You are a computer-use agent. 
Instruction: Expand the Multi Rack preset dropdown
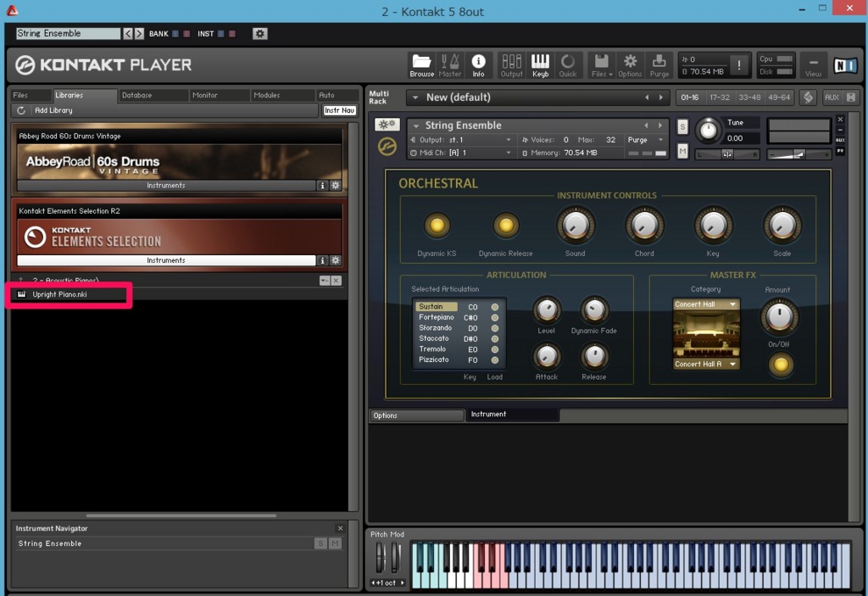click(x=415, y=97)
